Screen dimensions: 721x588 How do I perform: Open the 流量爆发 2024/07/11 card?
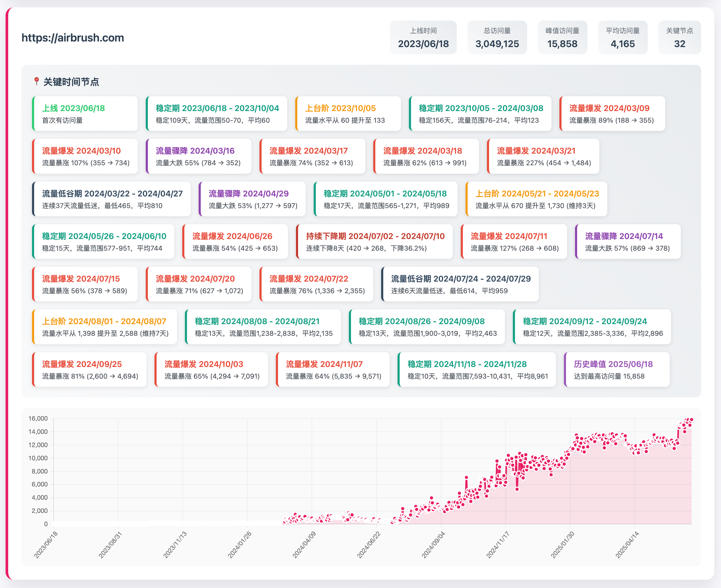(514, 241)
